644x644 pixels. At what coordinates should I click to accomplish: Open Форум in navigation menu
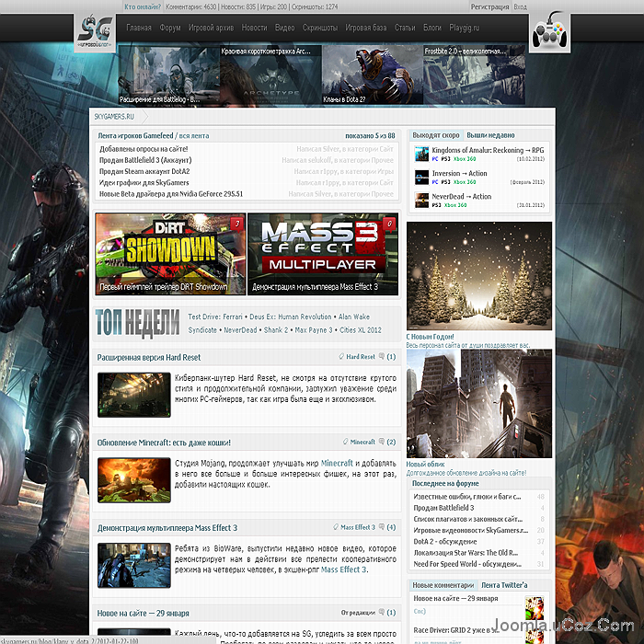[x=170, y=28]
